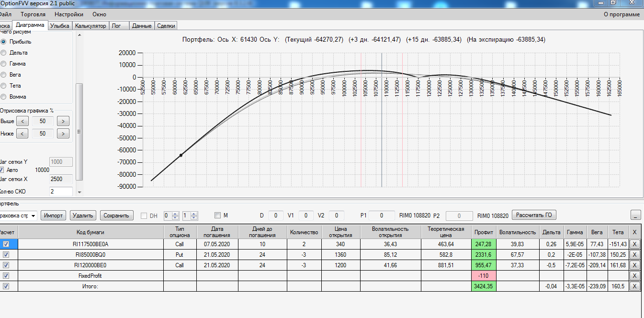Screen dimensions: 644x318
Task: Delete the RI85000BQ0 row with X
Action: tap(634, 254)
